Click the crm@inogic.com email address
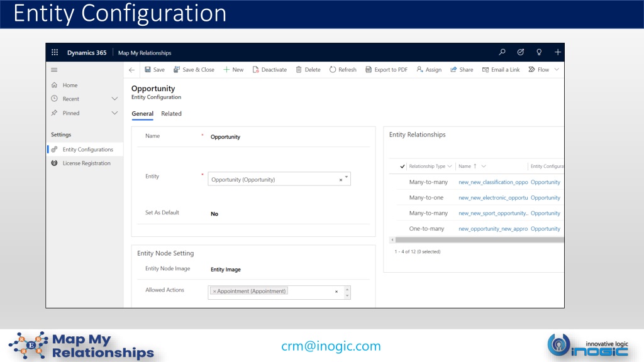The height and width of the screenshot is (362, 644). click(331, 346)
